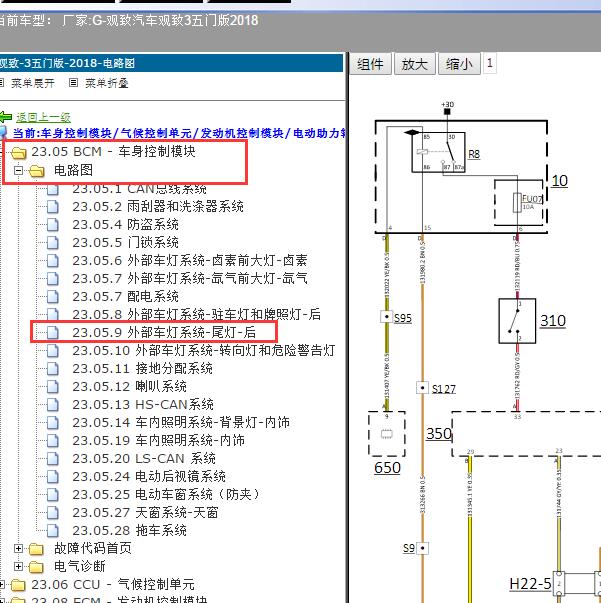Click the 当前 breadcrumb path text
The image size is (601, 603).
tap(179, 133)
